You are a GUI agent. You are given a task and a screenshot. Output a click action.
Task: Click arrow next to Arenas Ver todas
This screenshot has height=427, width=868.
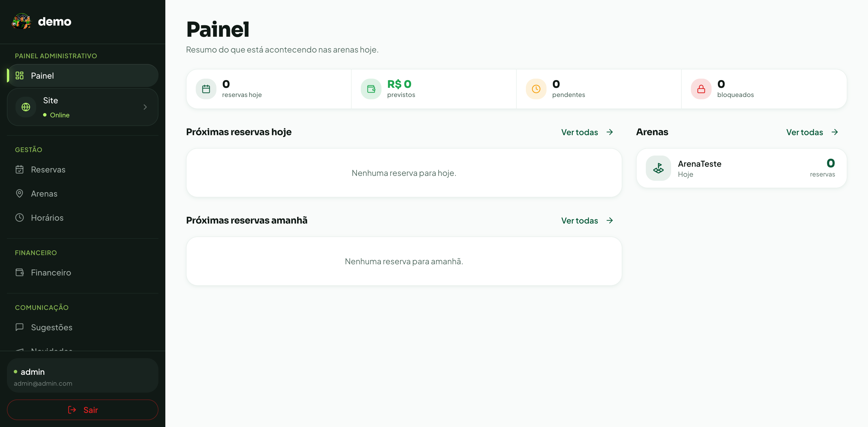(x=835, y=132)
